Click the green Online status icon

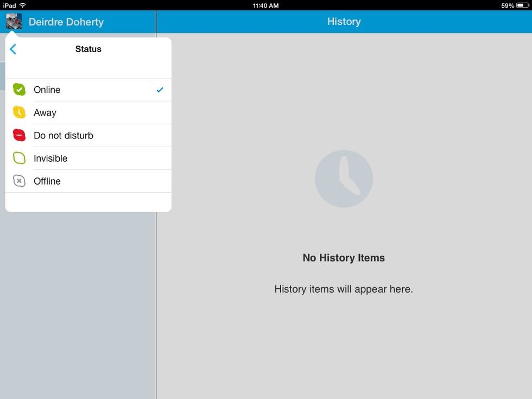[19, 90]
